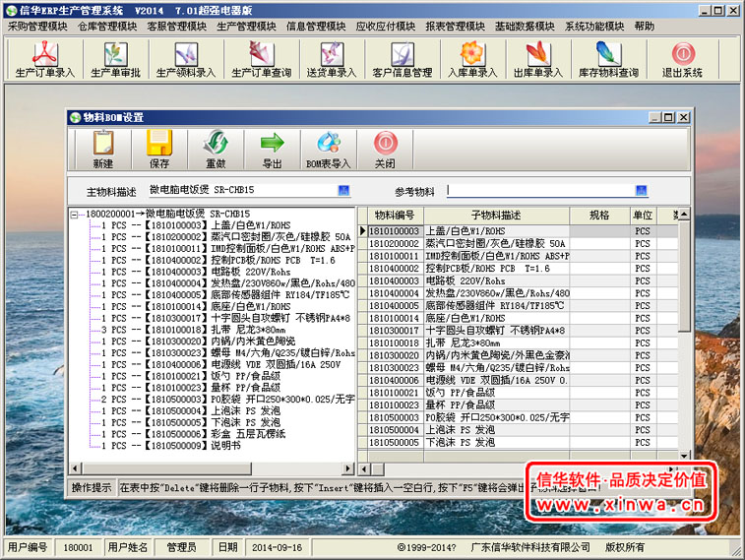Open 采购管理模块 menu
Image resolution: width=745 pixels, height=560 pixels.
coord(37,27)
